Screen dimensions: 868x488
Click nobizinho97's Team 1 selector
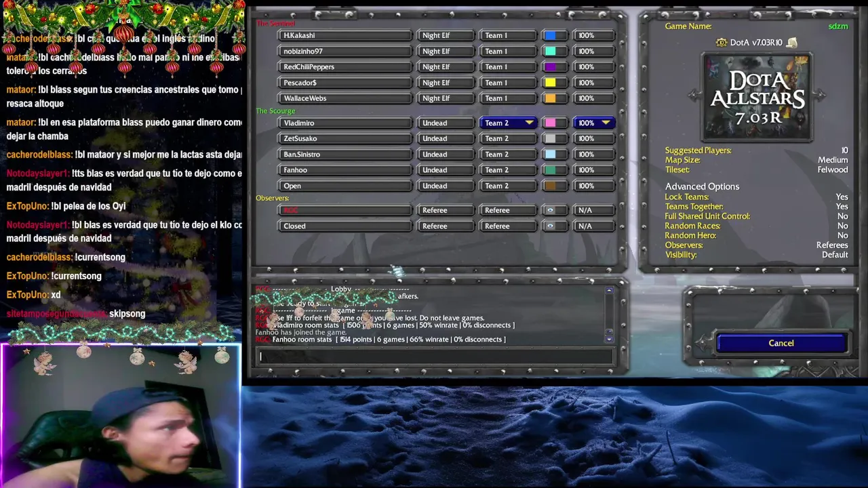coord(509,51)
